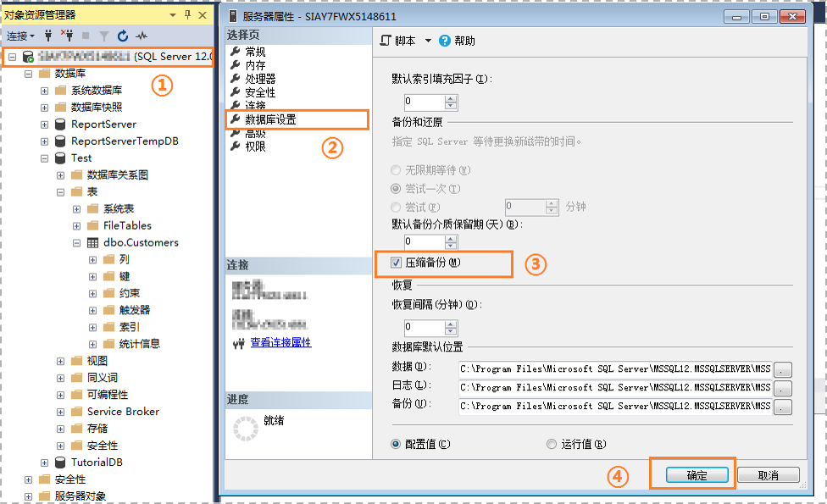Expand the 索引 folder node
827x504 pixels.
pyautogui.click(x=93, y=328)
